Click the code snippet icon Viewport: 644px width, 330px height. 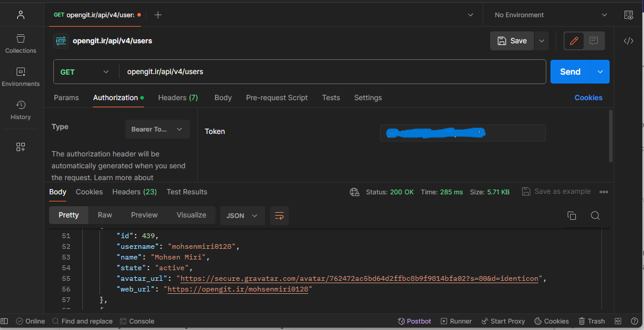pos(629,41)
